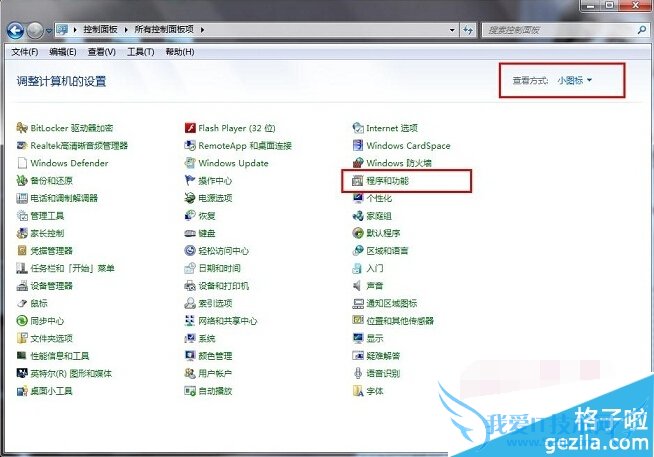This screenshot has height=457, width=654.
Task: Open the 个性化 link
Action: [379, 198]
